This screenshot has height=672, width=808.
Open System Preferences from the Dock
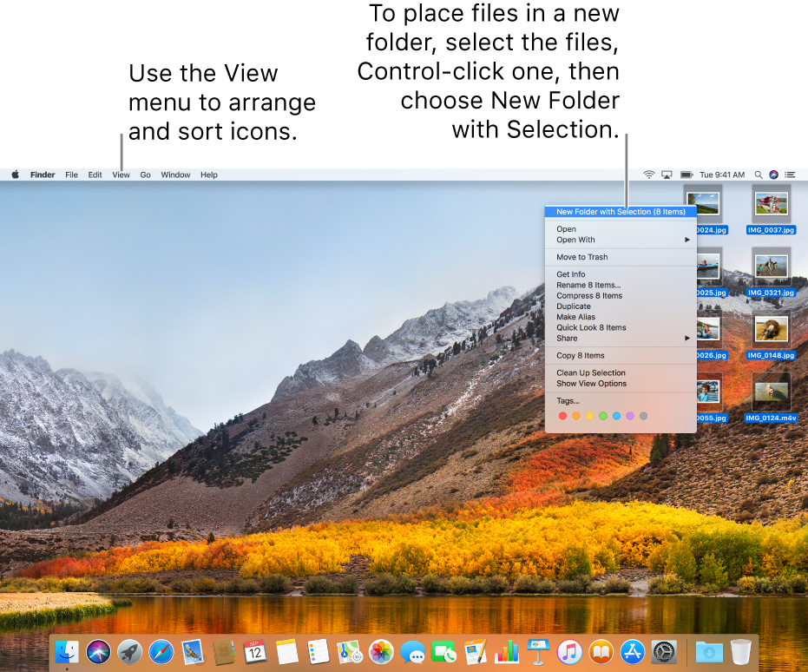(x=664, y=652)
